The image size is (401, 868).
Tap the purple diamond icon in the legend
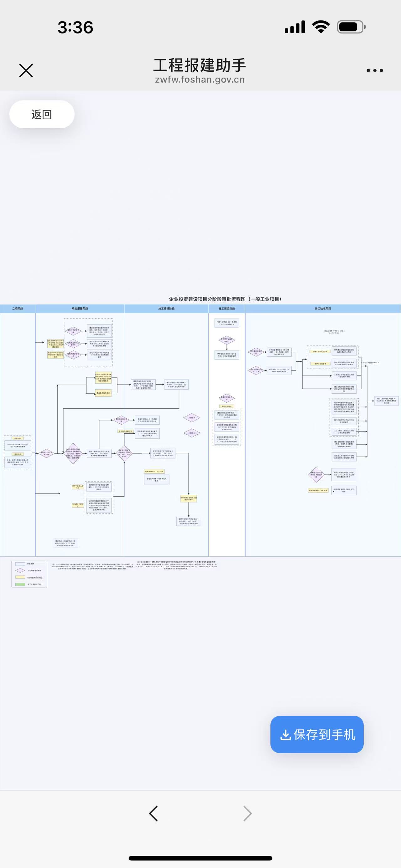[20, 570]
